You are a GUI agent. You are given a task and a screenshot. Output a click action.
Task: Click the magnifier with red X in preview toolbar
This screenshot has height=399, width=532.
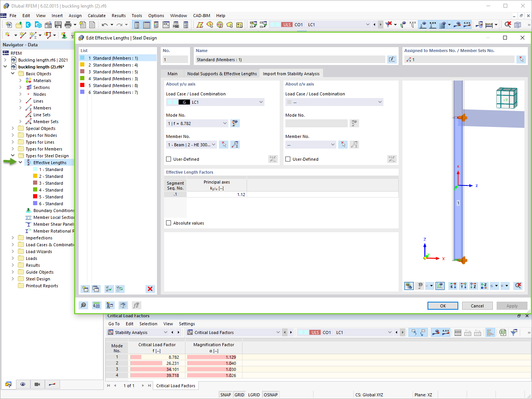coord(518,286)
